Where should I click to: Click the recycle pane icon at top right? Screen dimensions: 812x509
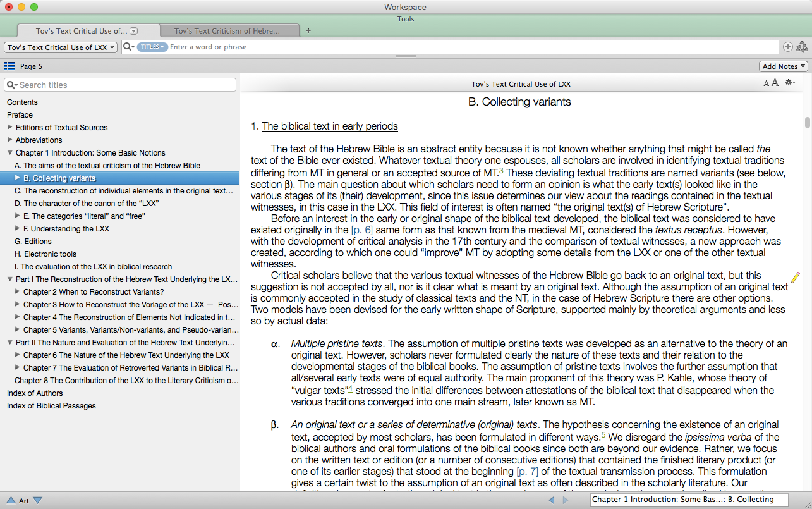(x=802, y=47)
